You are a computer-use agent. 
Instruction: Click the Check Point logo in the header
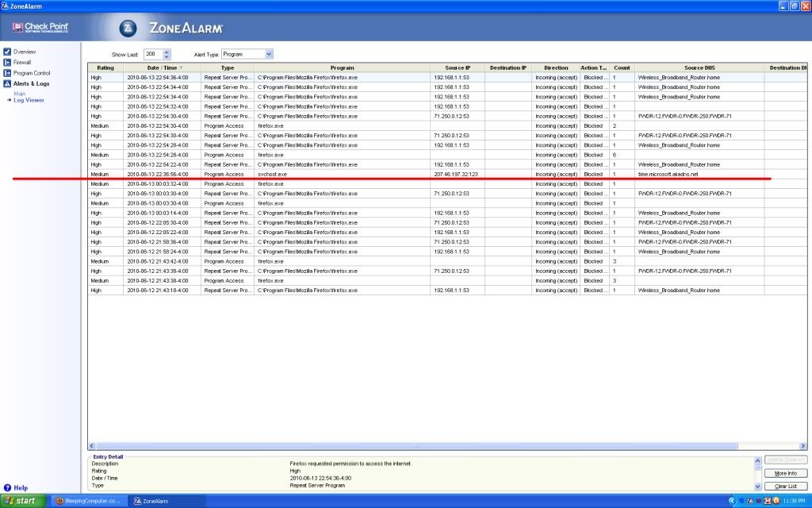tap(40, 28)
